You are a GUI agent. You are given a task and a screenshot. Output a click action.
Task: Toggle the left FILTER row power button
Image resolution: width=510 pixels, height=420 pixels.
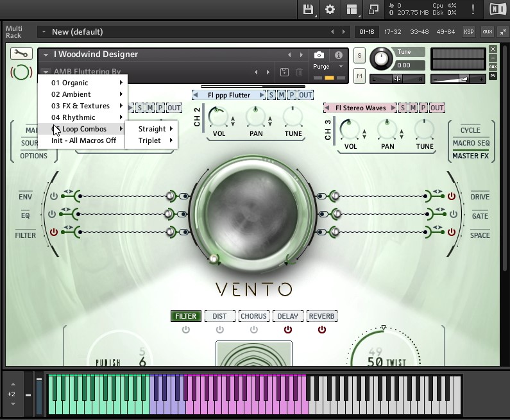(54, 232)
